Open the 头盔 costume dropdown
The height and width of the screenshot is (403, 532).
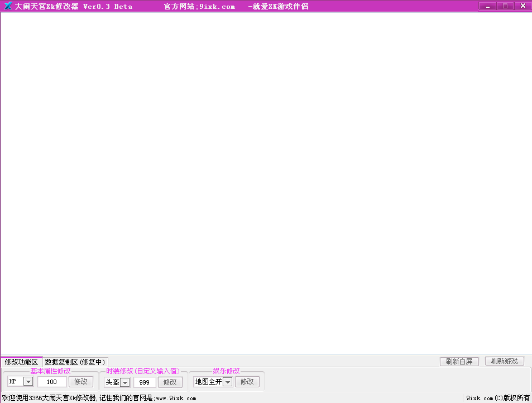tap(125, 382)
